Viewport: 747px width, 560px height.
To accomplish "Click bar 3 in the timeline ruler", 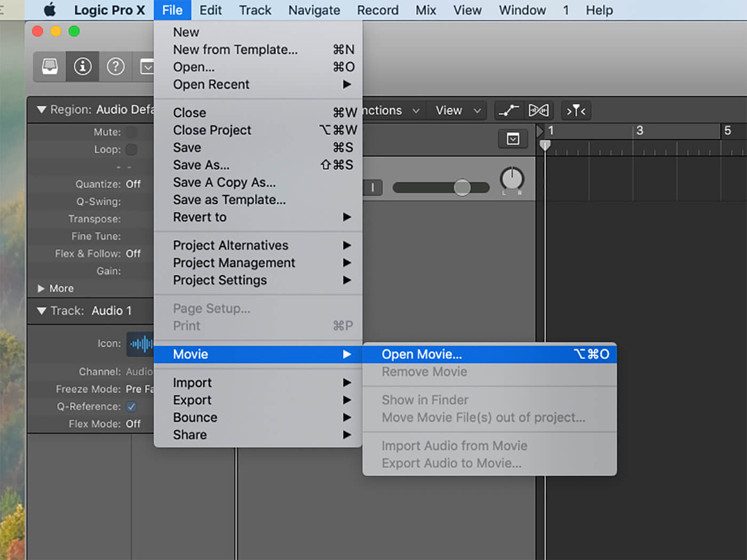I will tap(640, 131).
